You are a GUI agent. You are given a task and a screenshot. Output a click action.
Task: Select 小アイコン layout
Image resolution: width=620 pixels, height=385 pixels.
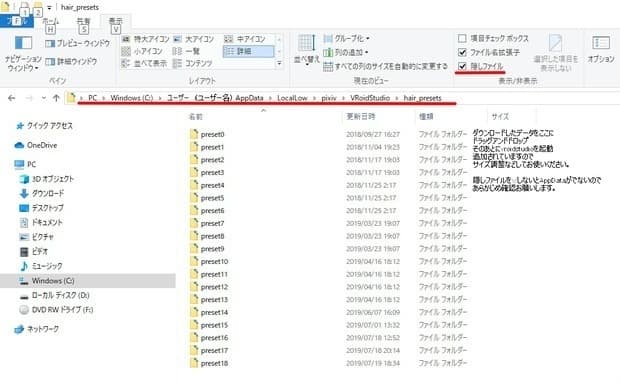pos(142,51)
